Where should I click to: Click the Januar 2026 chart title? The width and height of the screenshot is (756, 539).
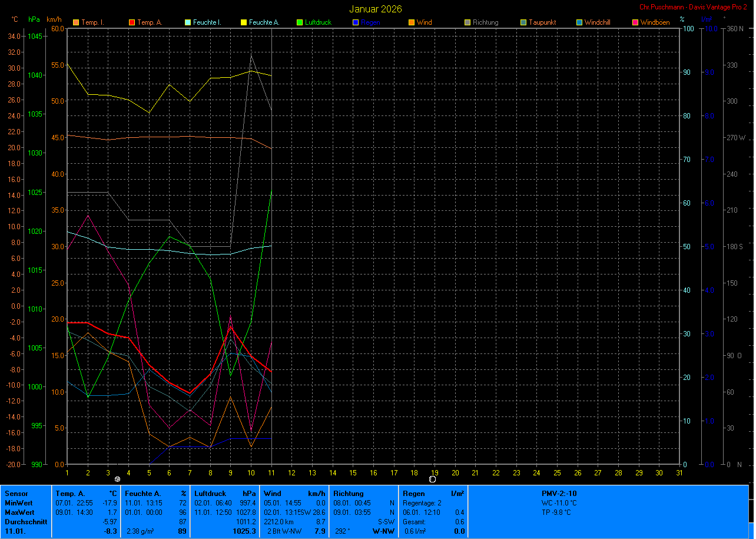376,9
